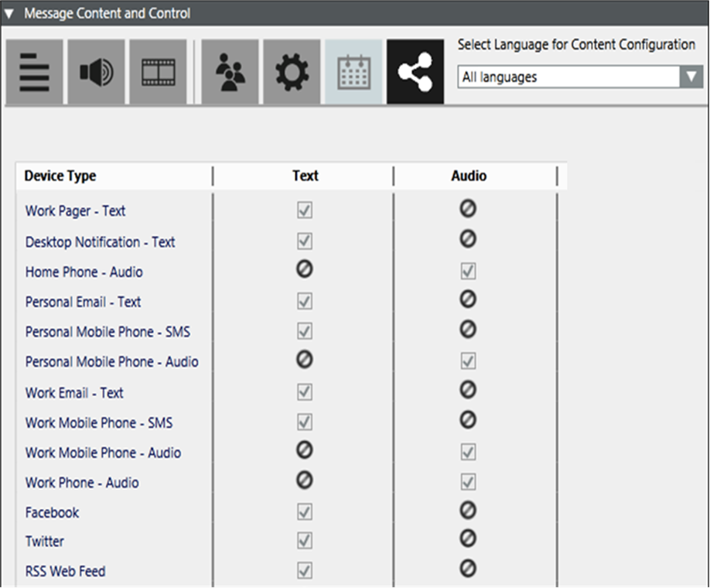This screenshot has width=710, height=588.
Task: Open the video filmstrip icon tab
Action: point(158,72)
